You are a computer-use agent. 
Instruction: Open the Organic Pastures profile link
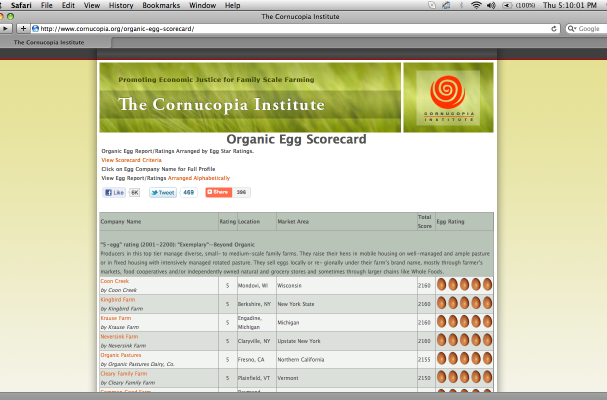point(121,355)
